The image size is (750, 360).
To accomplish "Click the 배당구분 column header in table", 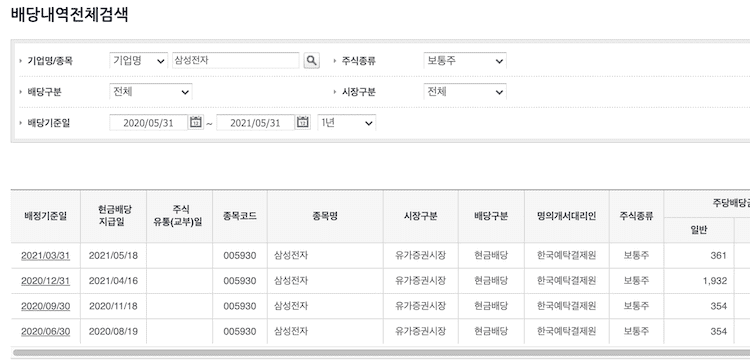I will 491,216.
